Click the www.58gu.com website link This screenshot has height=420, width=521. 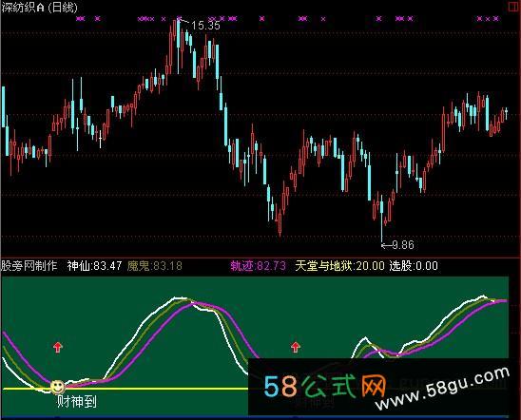443,389
